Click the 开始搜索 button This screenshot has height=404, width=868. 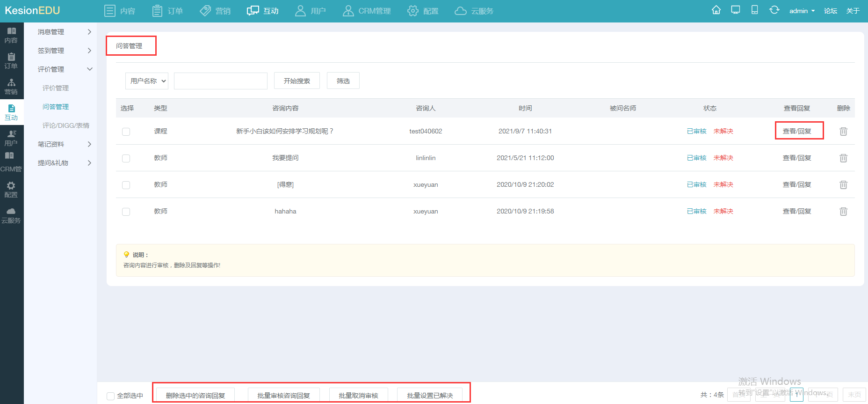(297, 81)
